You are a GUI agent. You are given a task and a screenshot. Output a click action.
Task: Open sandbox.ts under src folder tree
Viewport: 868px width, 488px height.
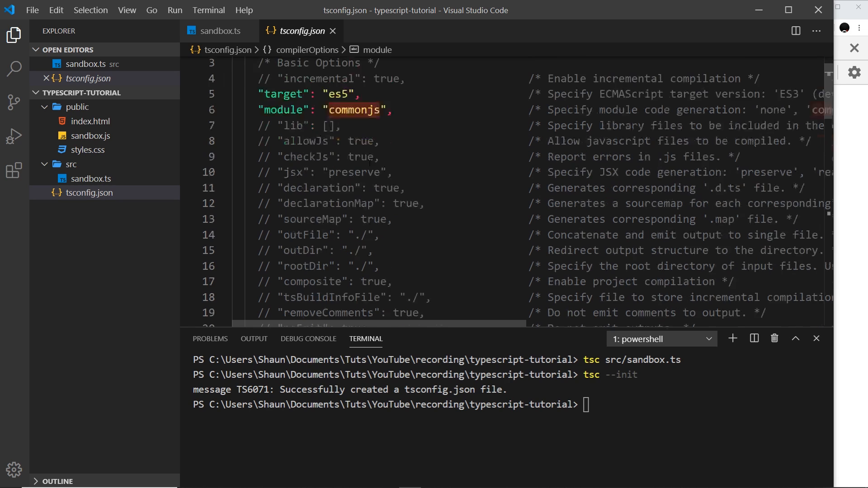90,178
